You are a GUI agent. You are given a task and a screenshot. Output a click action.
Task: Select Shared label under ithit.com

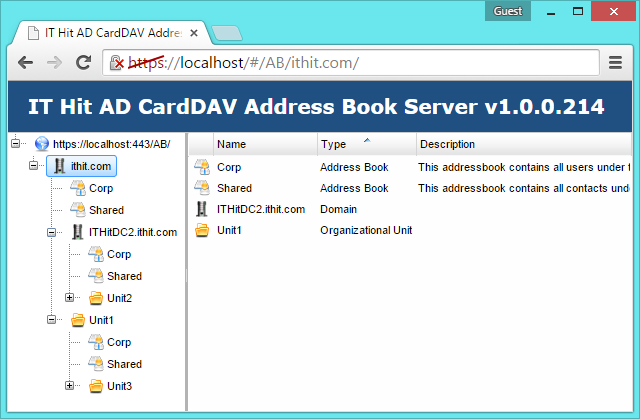106,210
